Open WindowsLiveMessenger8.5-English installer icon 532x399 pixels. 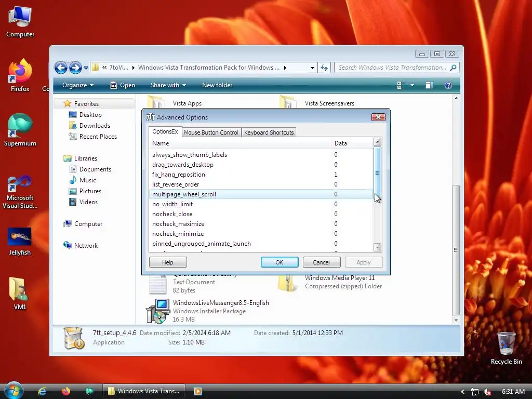pos(158,311)
